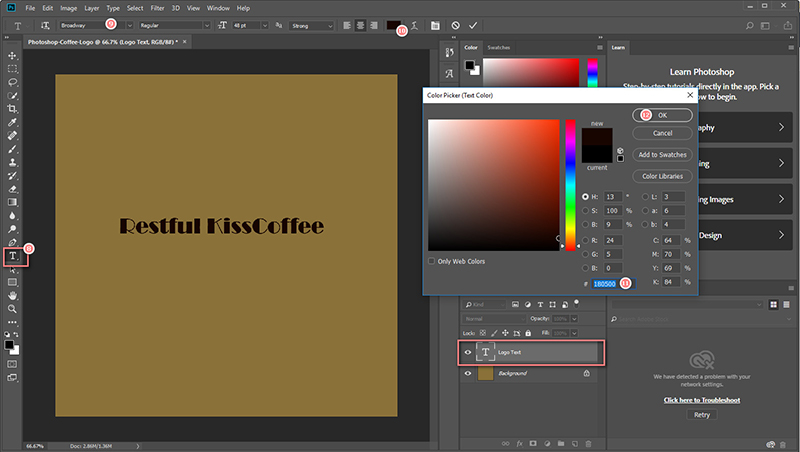Pick the Zoom tool in toolbar

pyautogui.click(x=13, y=309)
